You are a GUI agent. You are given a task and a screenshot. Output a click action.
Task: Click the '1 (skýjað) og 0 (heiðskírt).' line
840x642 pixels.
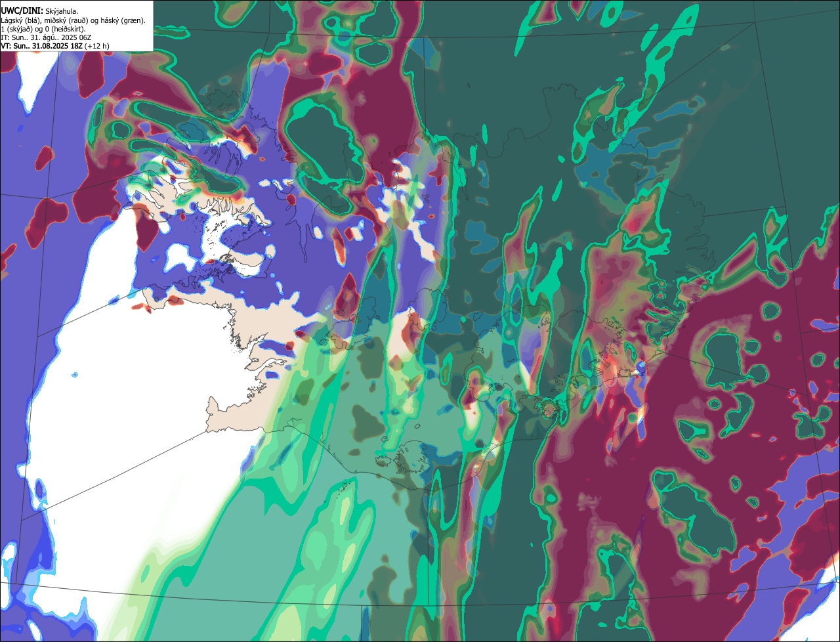point(43,28)
